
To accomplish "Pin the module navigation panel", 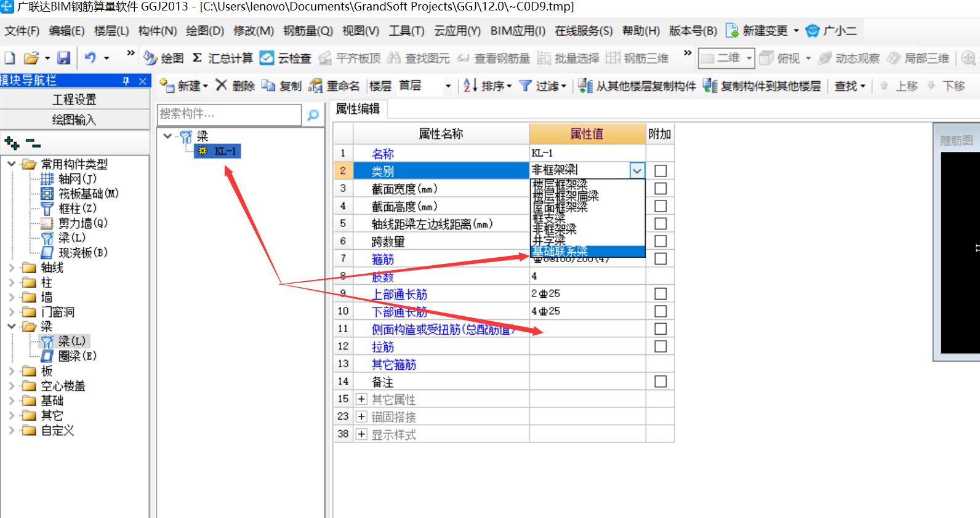I will coord(126,81).
